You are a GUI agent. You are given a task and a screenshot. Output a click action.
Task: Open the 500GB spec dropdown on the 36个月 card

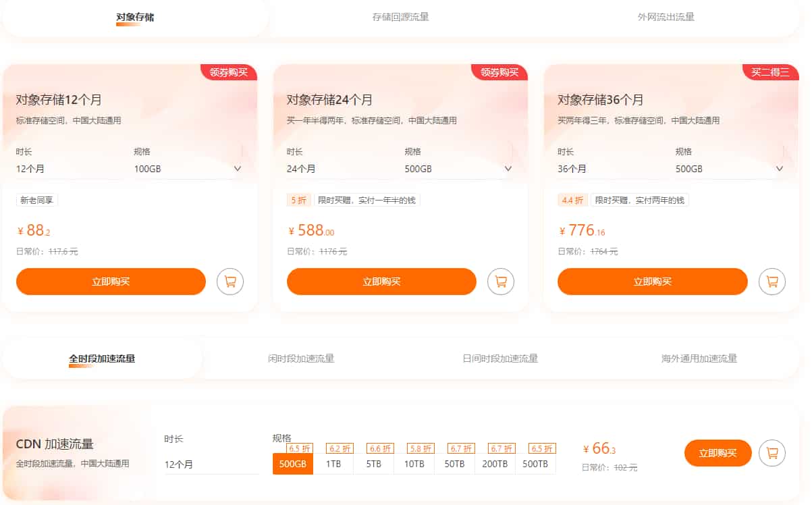[x=780, y=169]
